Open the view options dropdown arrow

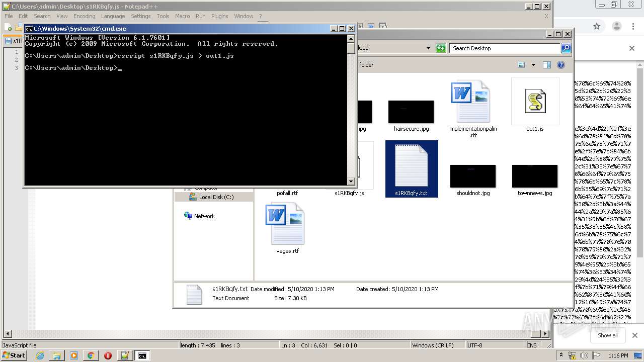[x=533, y=65]
